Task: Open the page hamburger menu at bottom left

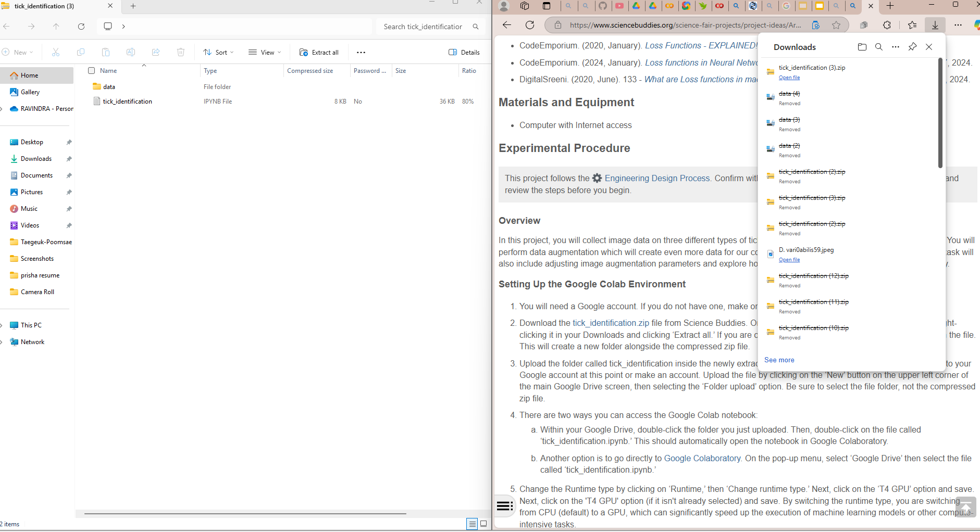Action: [x=504, y=505]
